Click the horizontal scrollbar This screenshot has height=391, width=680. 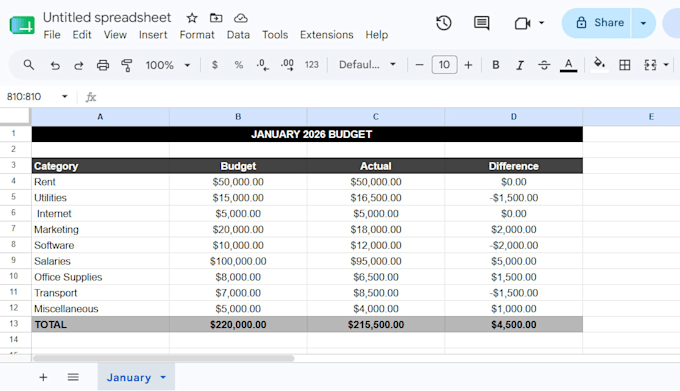tap(163, 358)
